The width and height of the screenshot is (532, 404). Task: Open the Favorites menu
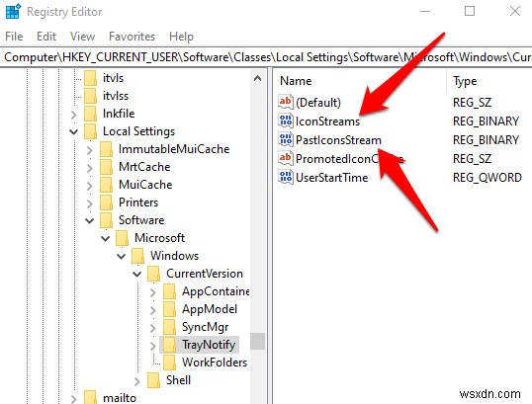(132, 37)
